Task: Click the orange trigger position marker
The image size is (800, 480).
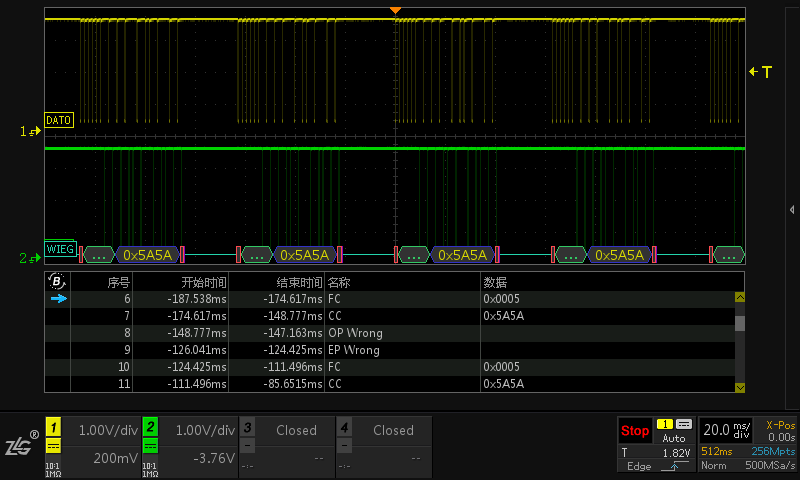Action: [396, 10]
